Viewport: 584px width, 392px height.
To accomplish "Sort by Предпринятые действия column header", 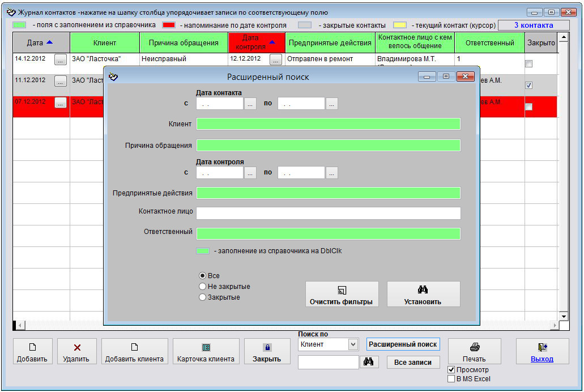I will coord(330,43).
